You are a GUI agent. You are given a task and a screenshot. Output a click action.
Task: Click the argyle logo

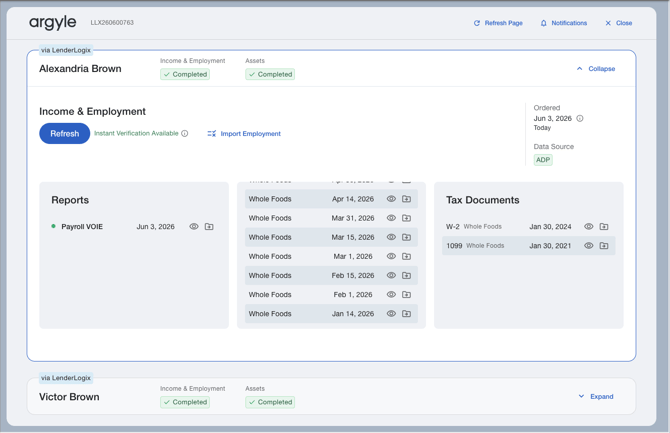coord(53,23)
